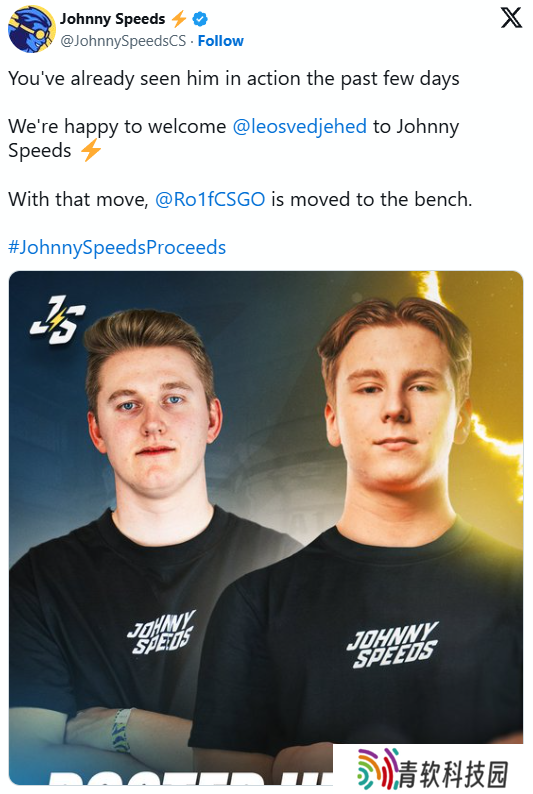The image size is (533, 794).
Task: Click the JS lightning logo in the photo
Action: [57, 320]
